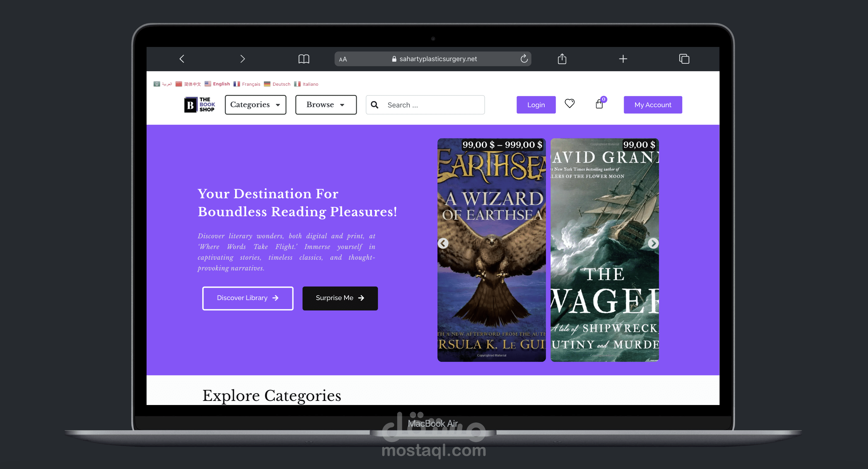
Task: Click the address bar showing sahartyplasticsurgery.net
Action: (433, 59)
